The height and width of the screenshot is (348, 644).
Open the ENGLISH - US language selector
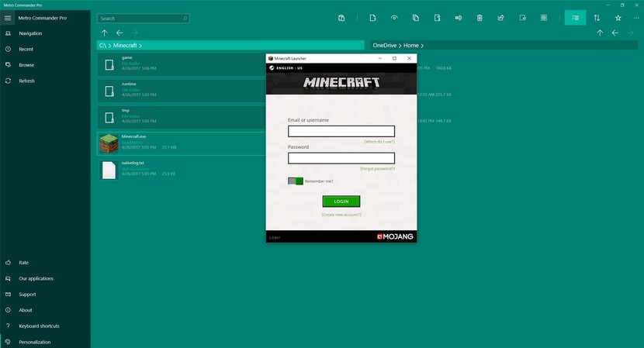pos(286,68)
